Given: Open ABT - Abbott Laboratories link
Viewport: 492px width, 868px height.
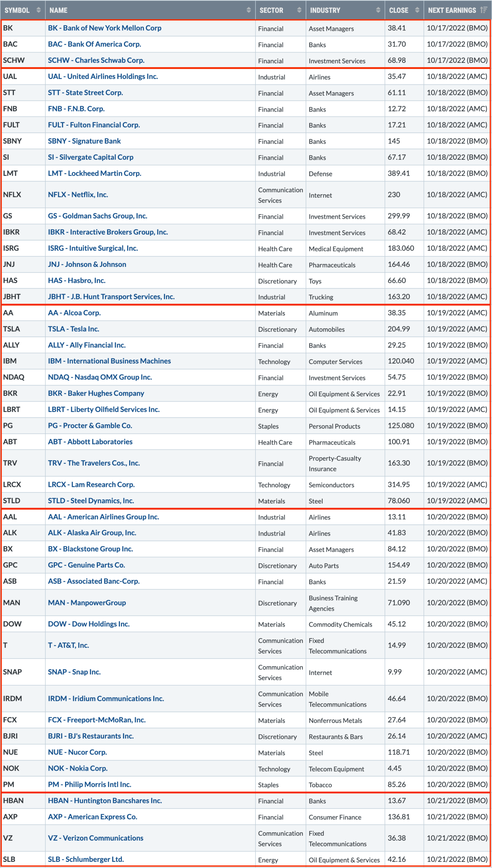Looking at the screenshot, I should tap(90, 442).
